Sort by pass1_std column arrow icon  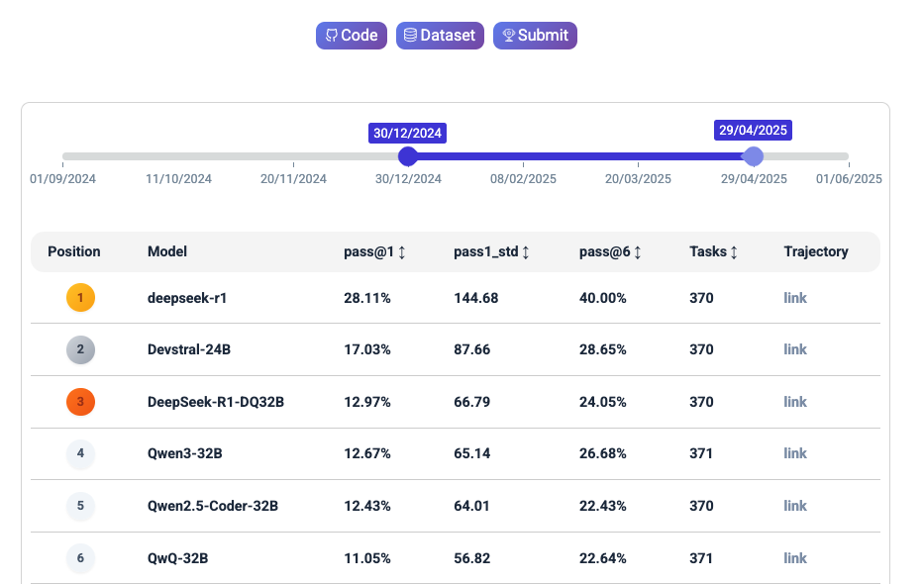(525, 252)
